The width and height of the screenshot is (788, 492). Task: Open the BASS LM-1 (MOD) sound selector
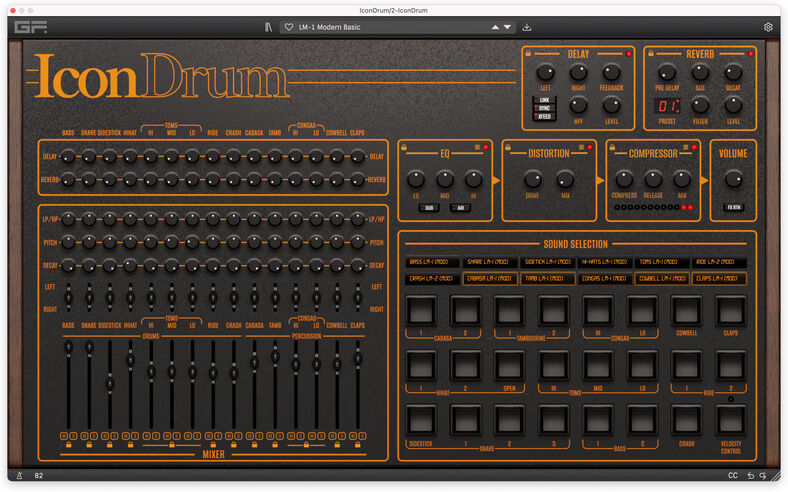[432, 262]
